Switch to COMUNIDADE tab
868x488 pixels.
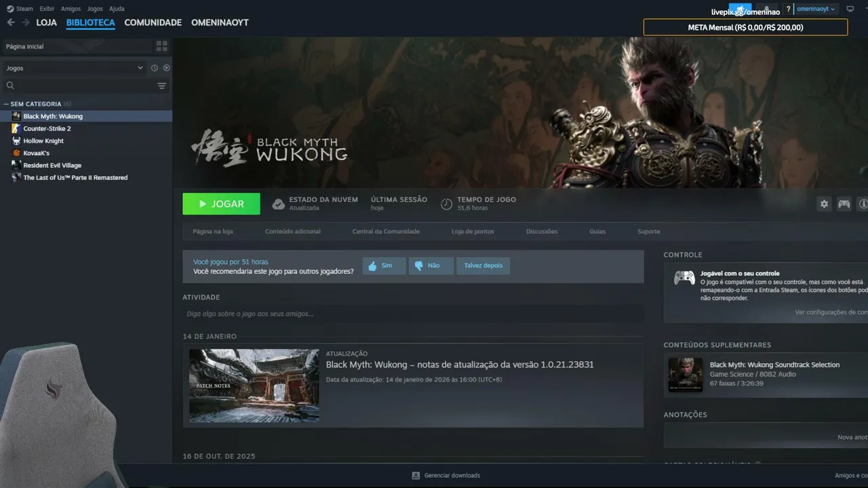(153, 22)
